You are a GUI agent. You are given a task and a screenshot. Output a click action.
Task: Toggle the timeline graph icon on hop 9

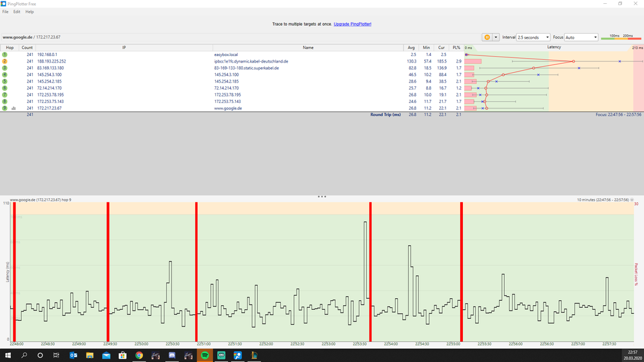(14, 108)
